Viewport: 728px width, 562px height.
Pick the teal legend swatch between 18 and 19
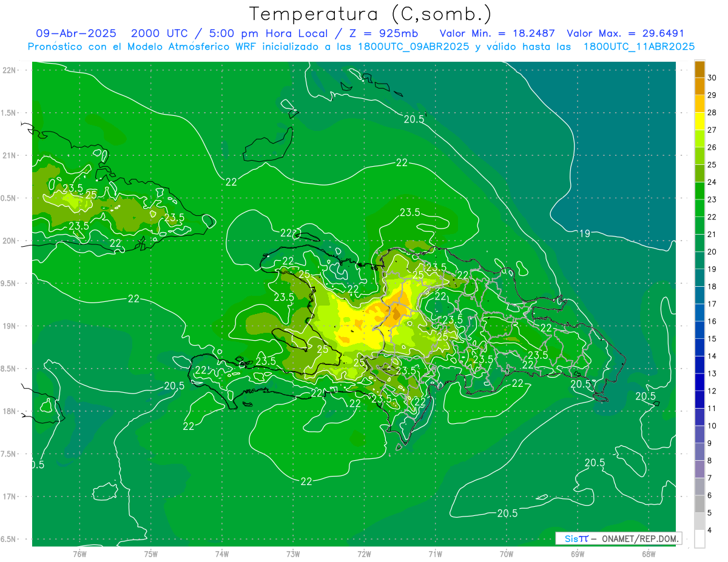699,278
